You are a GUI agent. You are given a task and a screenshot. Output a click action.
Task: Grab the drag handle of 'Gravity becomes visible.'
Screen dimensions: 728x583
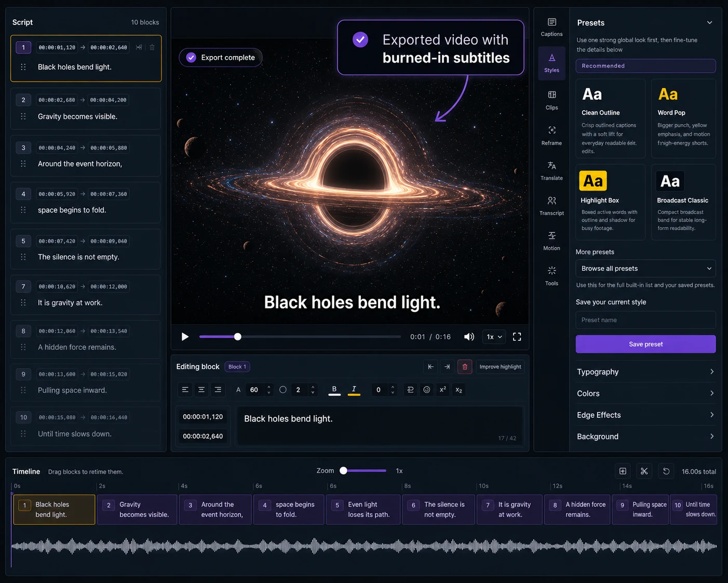tap(23, 116)
